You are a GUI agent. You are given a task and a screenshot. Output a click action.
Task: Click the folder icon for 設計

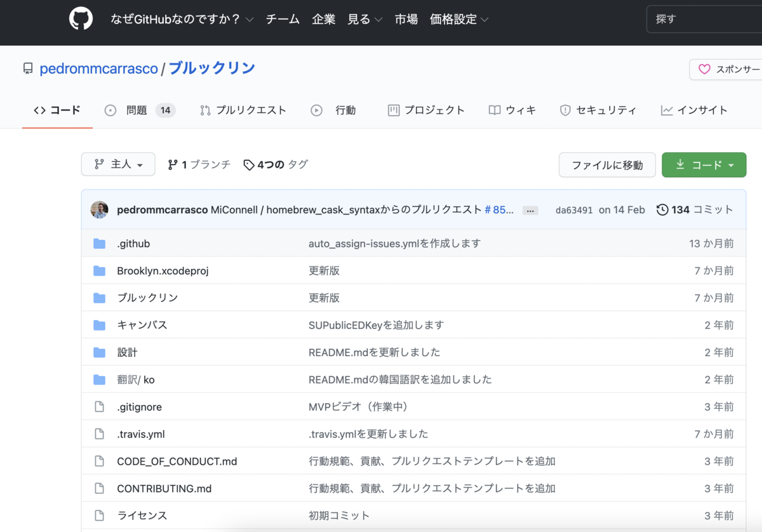click(99, 352)
